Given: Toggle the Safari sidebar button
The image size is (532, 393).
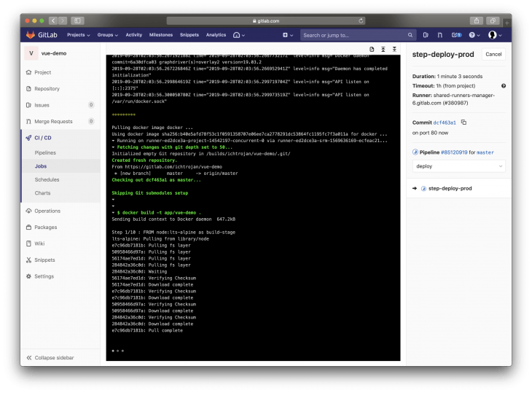Looking at the screenshot, I should point(78,20).
